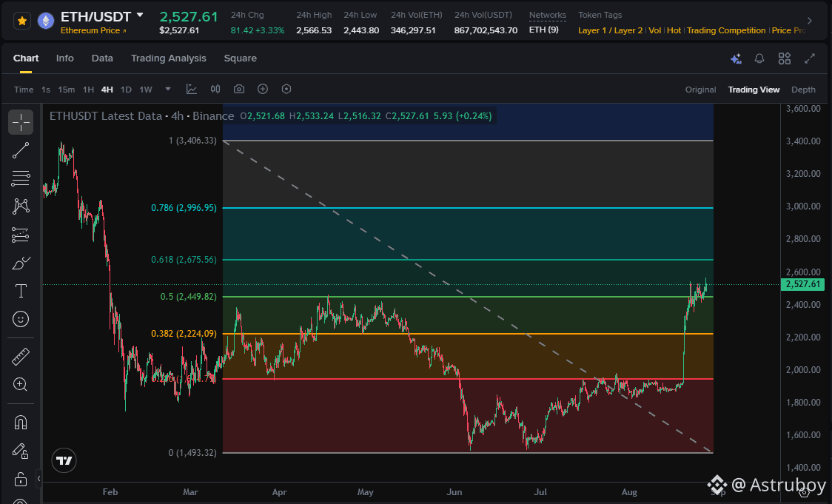Select the brush drawing tool
The image size is (832, 504).
(x=21, y=263)
